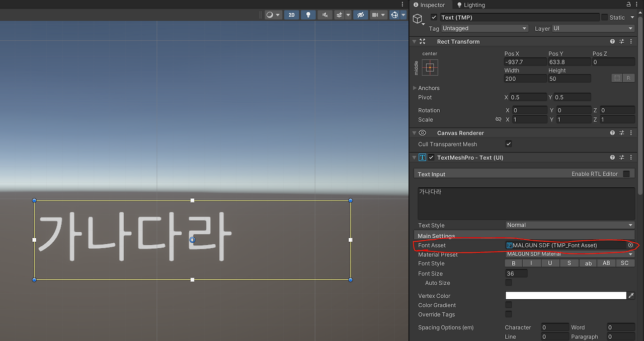Open the Text Style dropdown
This screenshot has width=644, height=341.
pyautogui.click(x=569, y=225)
